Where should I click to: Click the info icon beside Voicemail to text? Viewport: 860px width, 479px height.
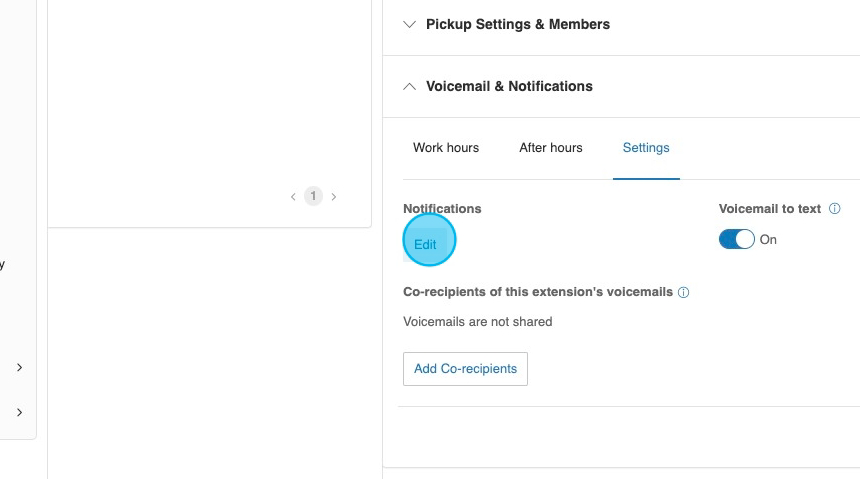835,209
